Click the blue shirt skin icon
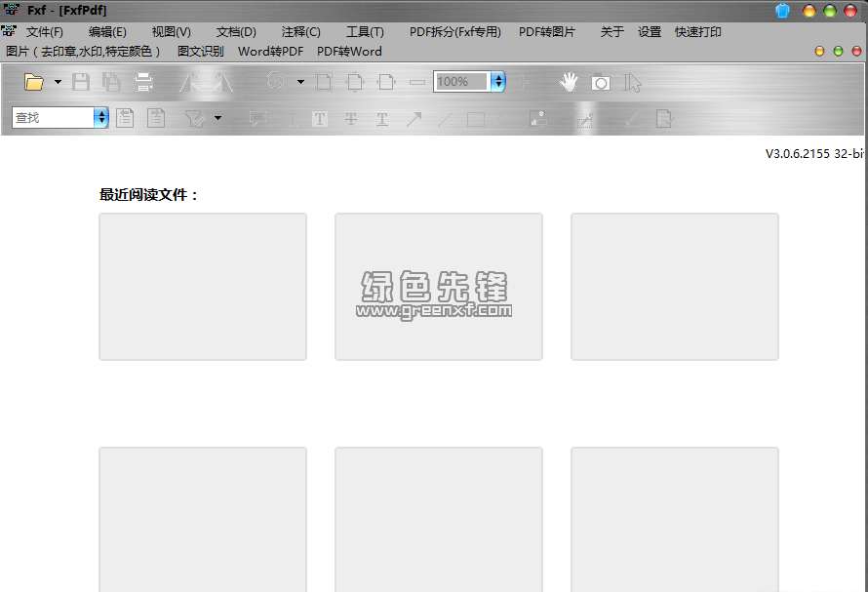Screen dimensions: 868x592 (x=783, y=11)
